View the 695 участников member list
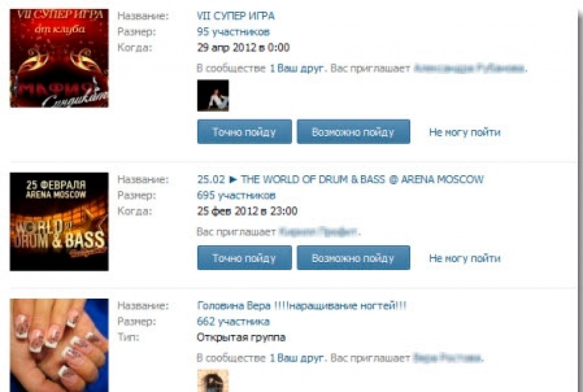This screenshot has width=583, height=392. 236,196
